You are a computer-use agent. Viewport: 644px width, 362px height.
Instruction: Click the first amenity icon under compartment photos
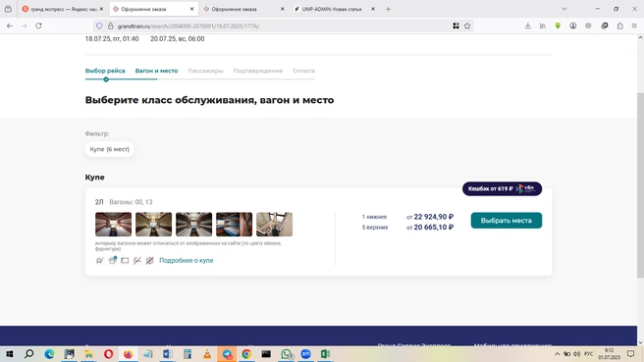point(100,260)
